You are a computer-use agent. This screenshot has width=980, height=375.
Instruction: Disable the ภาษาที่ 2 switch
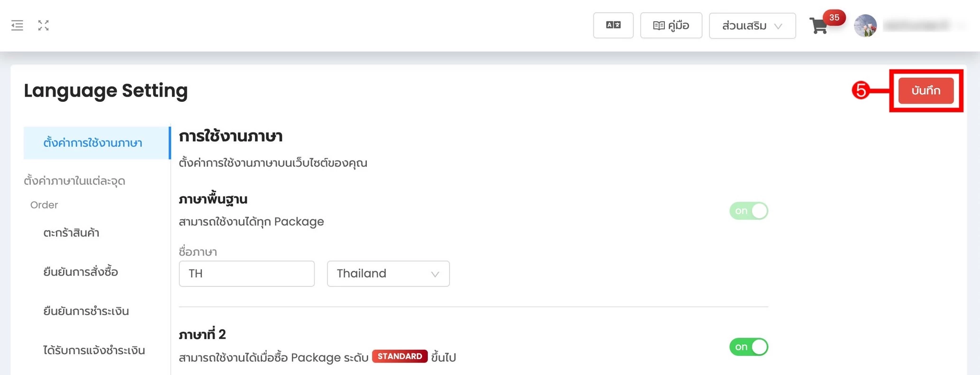[x=748, y=347]
